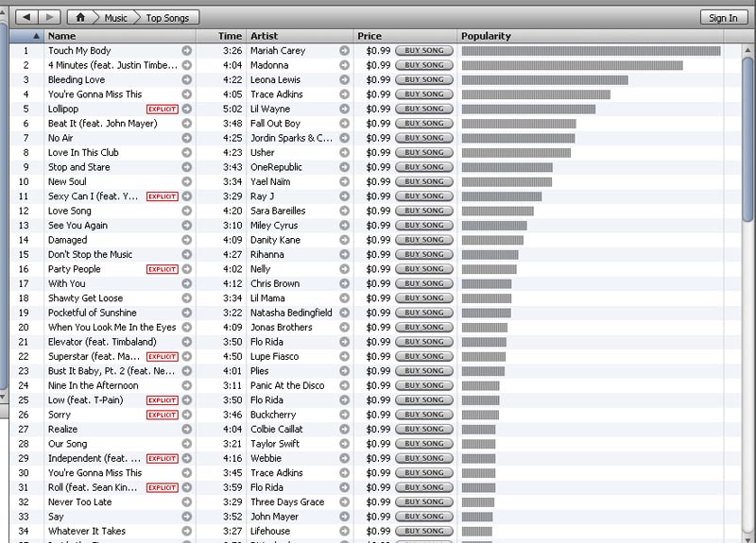This screenshot has height=543, width=756.
Task: Click the scroll up arrow of song list
Action: 747,50
